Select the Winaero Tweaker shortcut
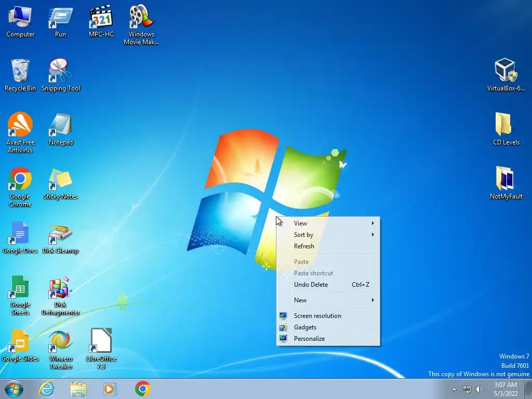532x399 pixels. coord(60,350)
